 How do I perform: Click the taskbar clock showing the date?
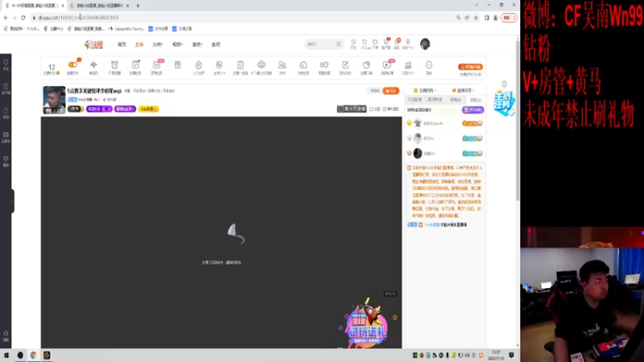point(496,355)
